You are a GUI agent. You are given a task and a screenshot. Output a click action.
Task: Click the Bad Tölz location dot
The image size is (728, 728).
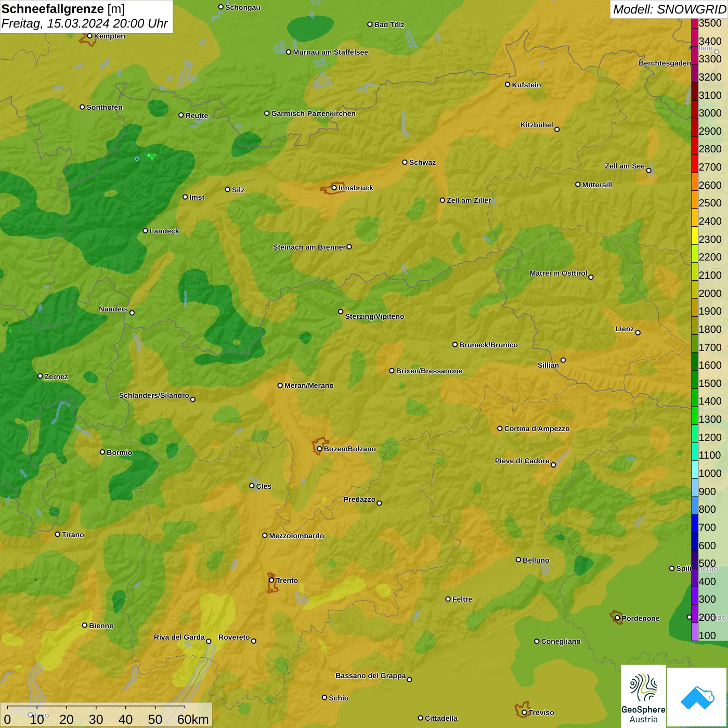(x=370, y=24)
